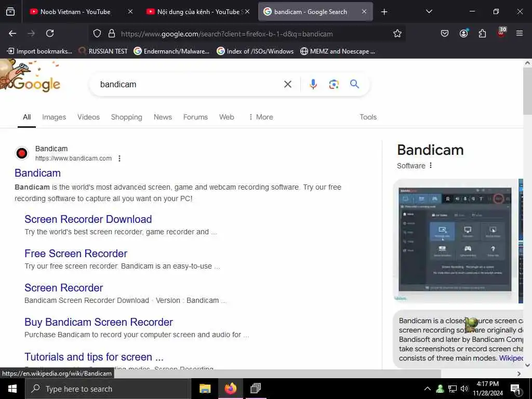Select the Web search tab
The width and height of the screenshot is (532, 399).
pyautogui.click(x=227, y=117)
